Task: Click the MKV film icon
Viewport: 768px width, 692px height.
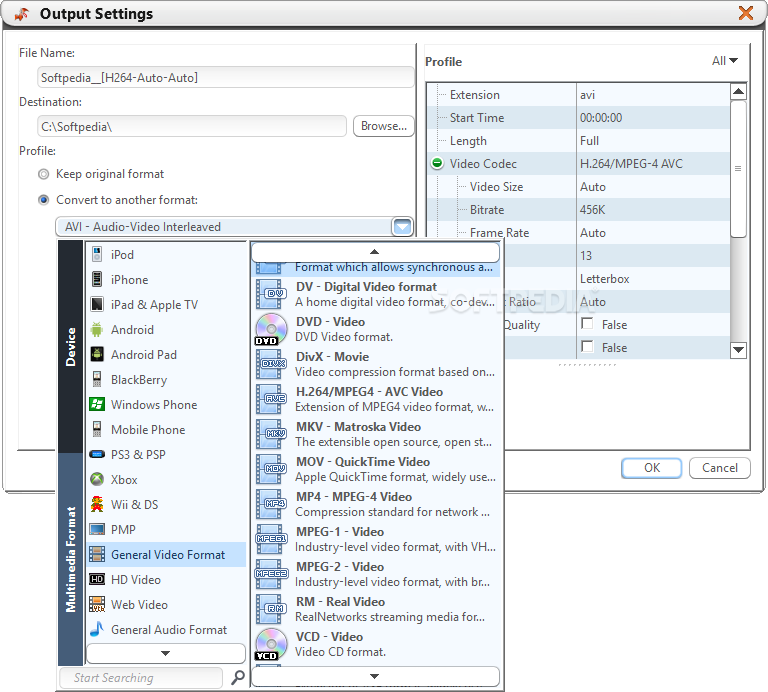Action: [x=271, y=434]
